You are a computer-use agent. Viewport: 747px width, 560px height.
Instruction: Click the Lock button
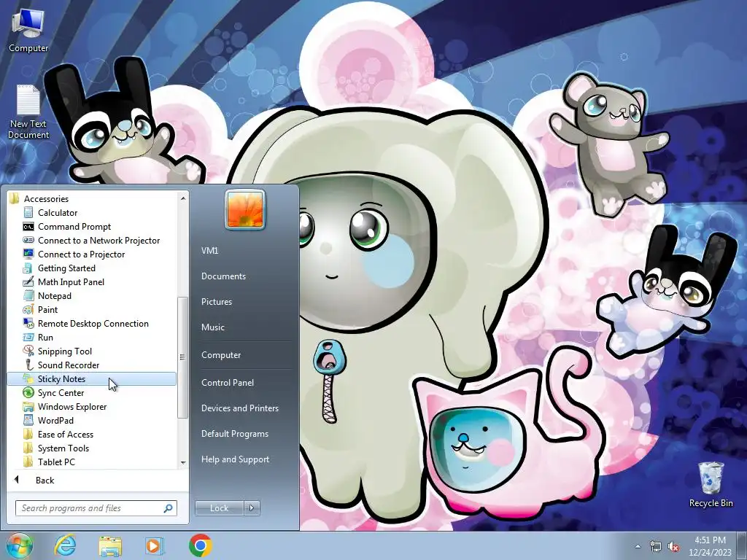[219, 508]
